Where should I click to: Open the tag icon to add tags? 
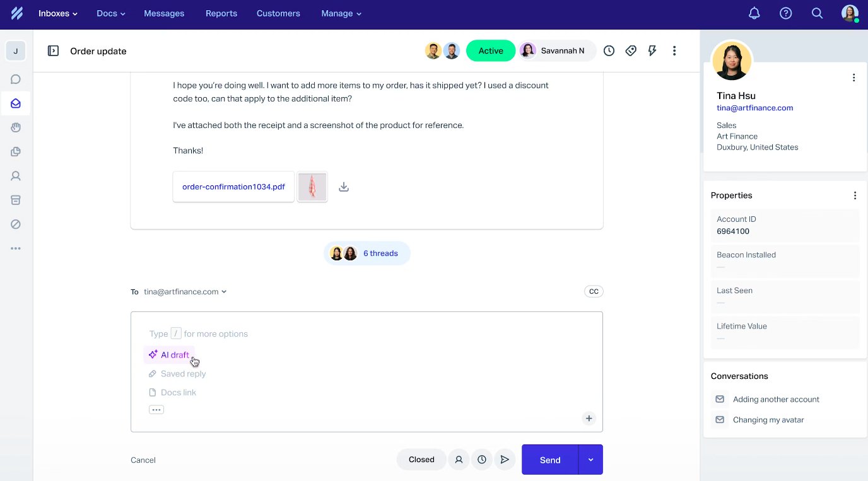[x=631, y=50]
